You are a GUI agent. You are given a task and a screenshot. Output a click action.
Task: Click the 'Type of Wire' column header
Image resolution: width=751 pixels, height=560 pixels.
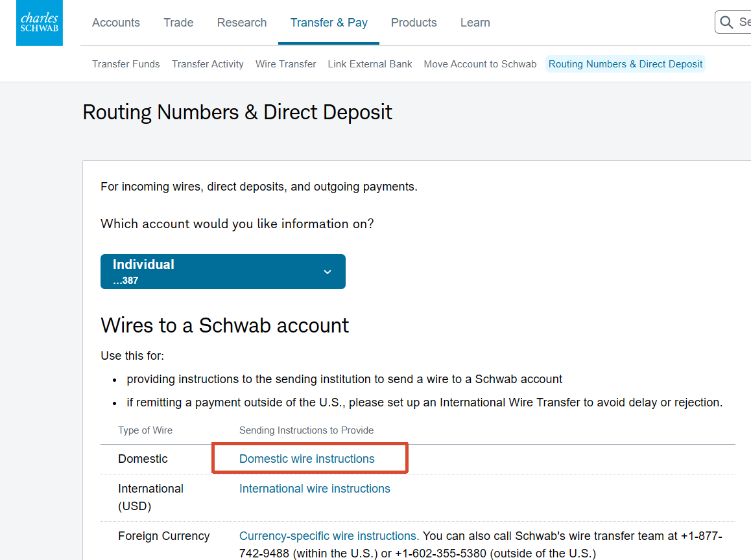pyautogui.click(x=145, y=430)
